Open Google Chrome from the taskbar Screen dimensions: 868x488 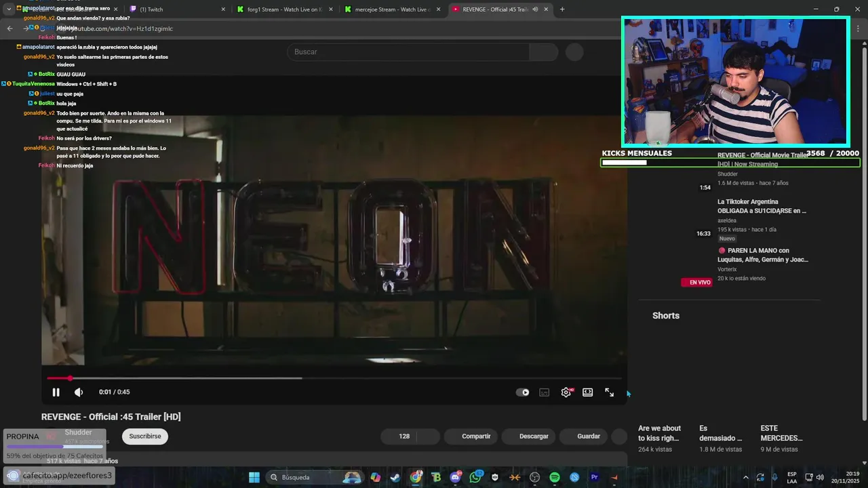click(415, 477)
